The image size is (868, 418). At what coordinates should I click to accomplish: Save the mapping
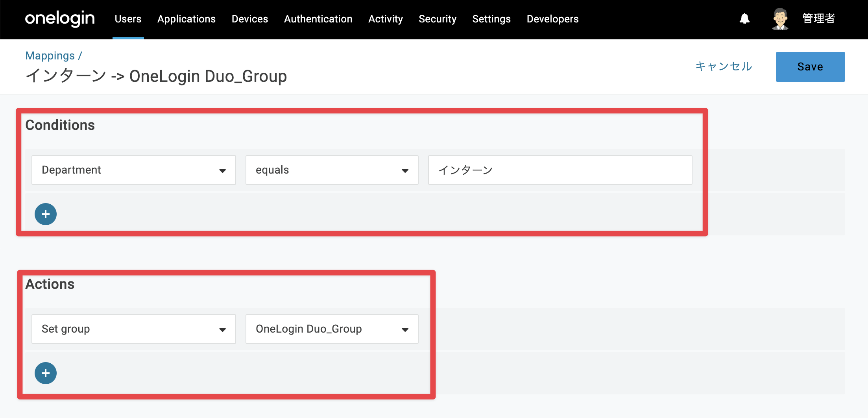pyautogui.click(x=811, y=67)
